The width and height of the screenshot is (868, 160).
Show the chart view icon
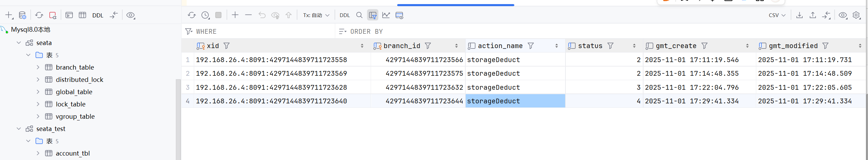386,15
